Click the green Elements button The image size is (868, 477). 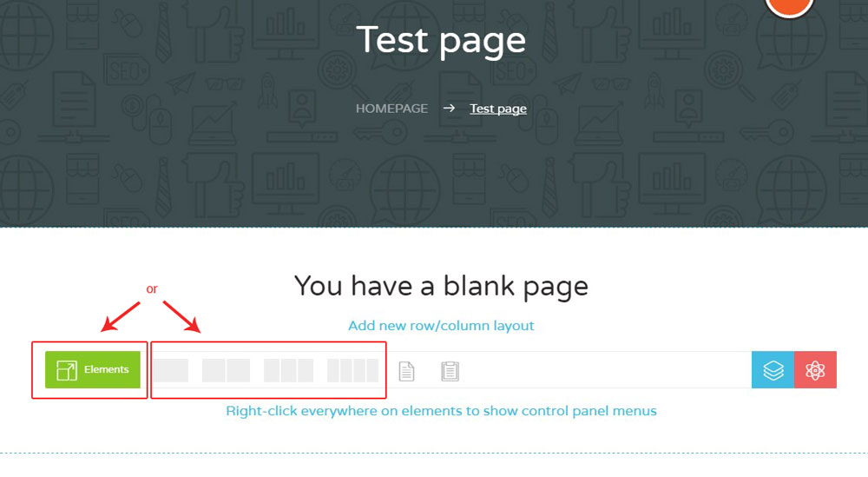coord(92,370)
